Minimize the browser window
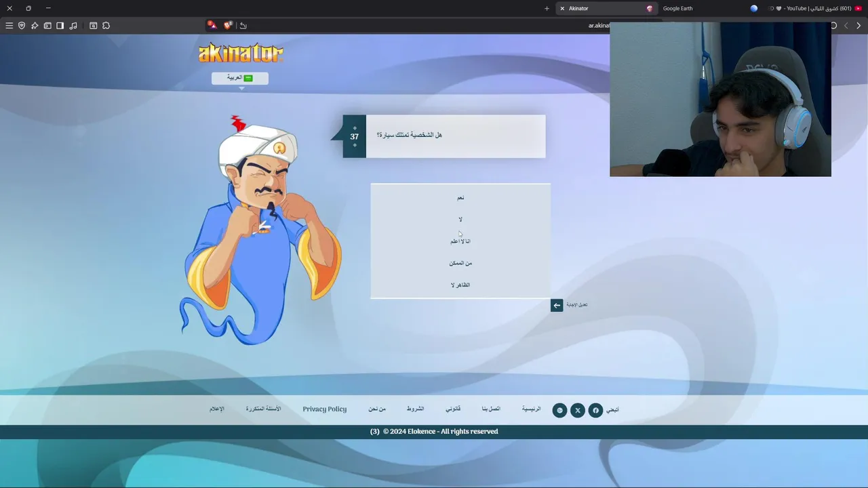Screen dimensions: 868x488 (x=48, y=8)
